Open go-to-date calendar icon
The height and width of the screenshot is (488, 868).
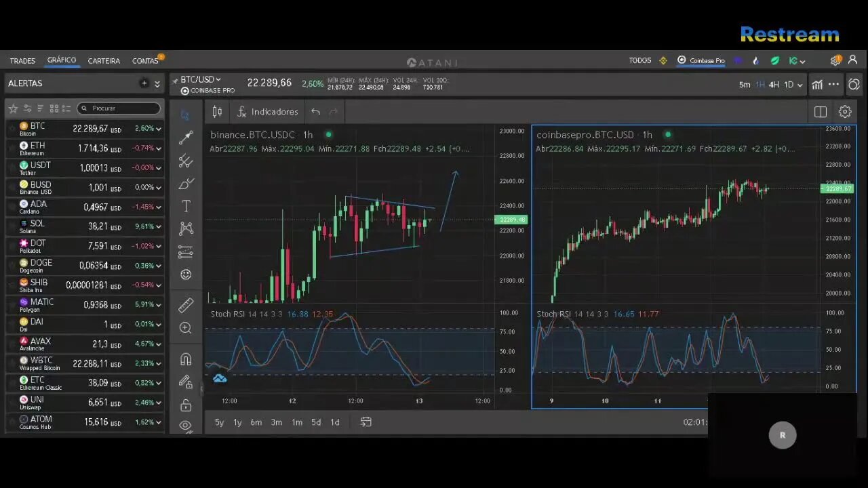pos(366,422)
